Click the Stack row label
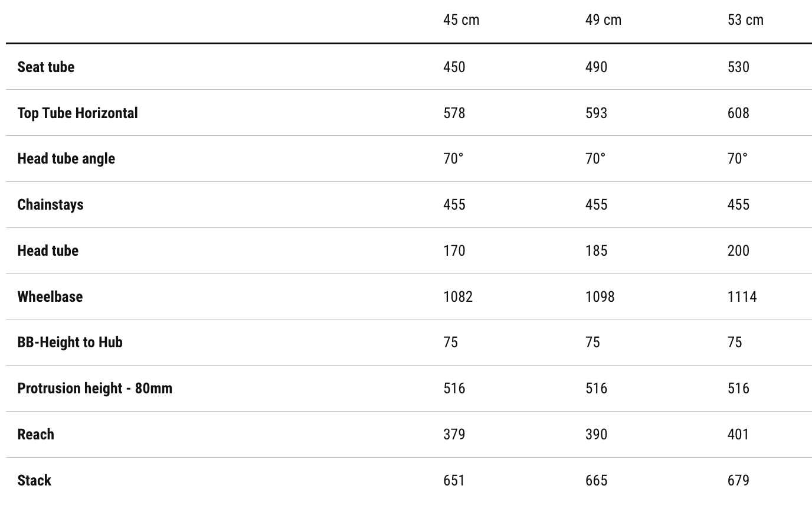The height and width of the screenshot is (515, 812). pos(34,480)
